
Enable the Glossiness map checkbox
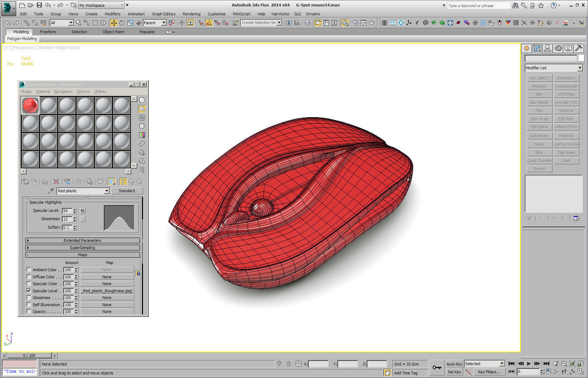(29, 298)
